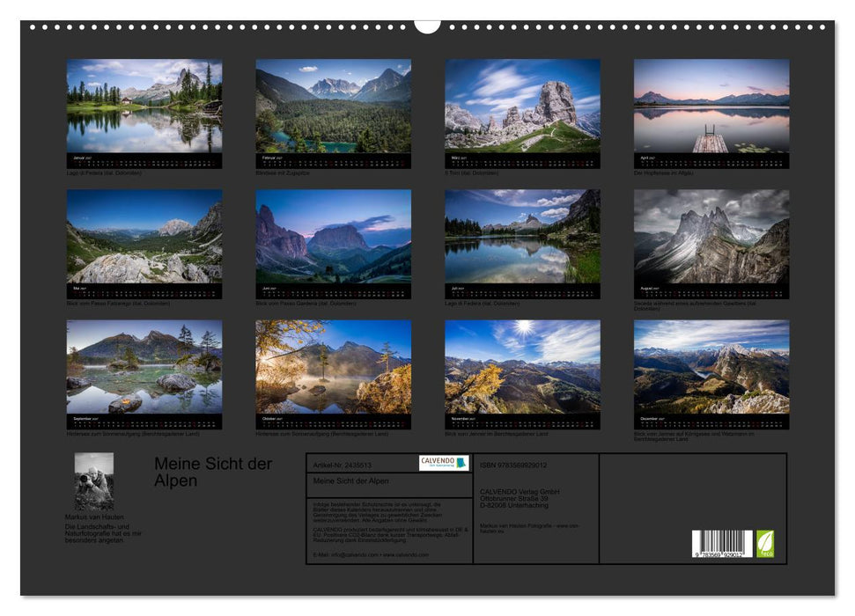The image size is (855, 616).
Task: Click 'Meine Sicht der Alpen' in the info box
Action: pos(350,480)
